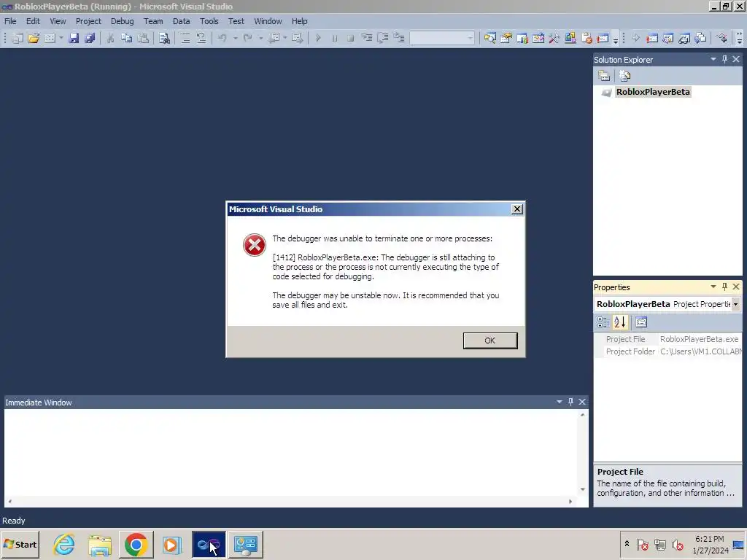The image size is (747, 560).
Task: Close the Microsoft Visual Studio error dialog
Action: (517, 209)
